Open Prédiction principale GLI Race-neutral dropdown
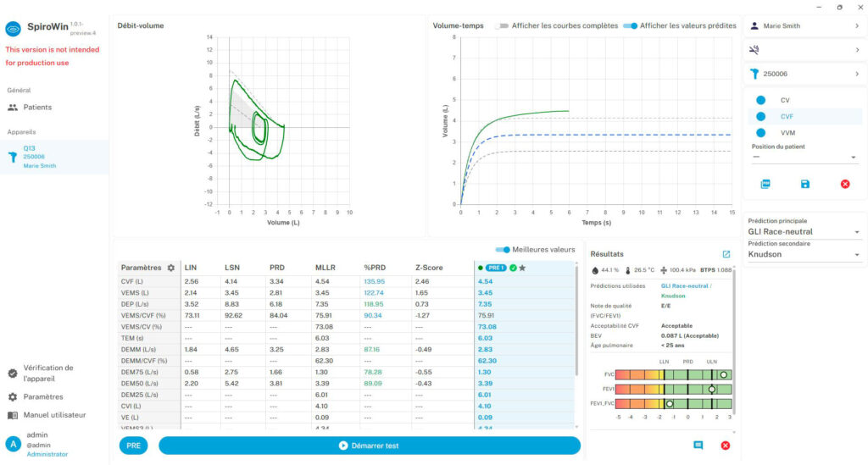 pos(804,232)
